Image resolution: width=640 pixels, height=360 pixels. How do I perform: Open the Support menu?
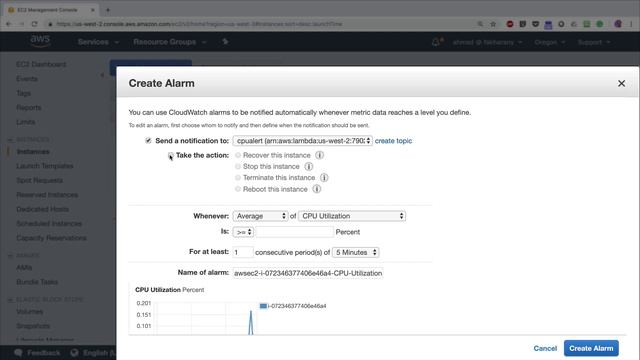pos(594,42)
